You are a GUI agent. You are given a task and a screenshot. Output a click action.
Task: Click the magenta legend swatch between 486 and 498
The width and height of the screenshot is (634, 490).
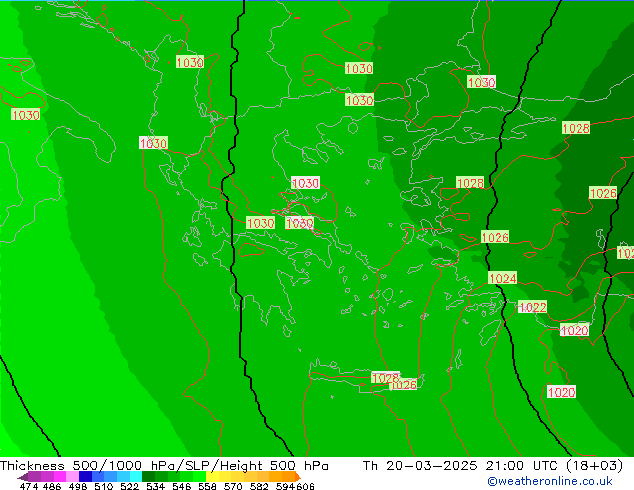tap(60, 476)
